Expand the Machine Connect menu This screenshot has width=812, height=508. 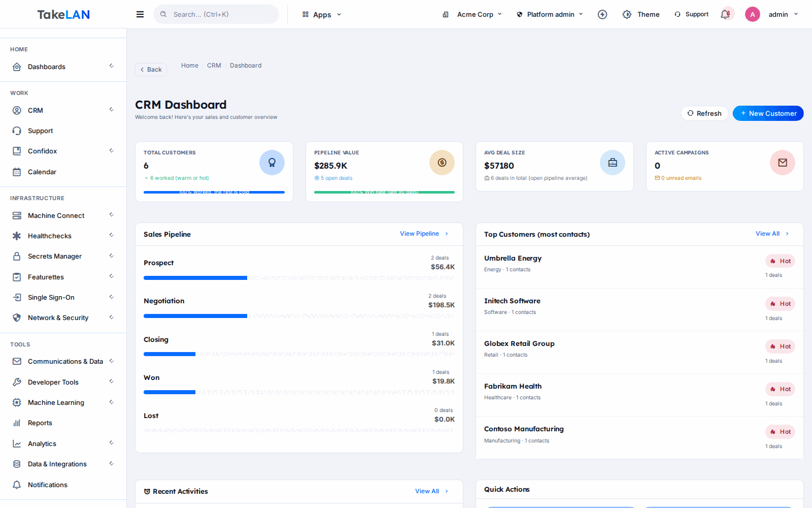coord(63,215)
